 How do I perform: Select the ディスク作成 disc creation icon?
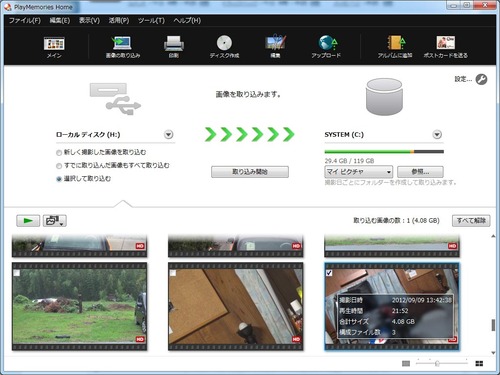pos(224,47)
